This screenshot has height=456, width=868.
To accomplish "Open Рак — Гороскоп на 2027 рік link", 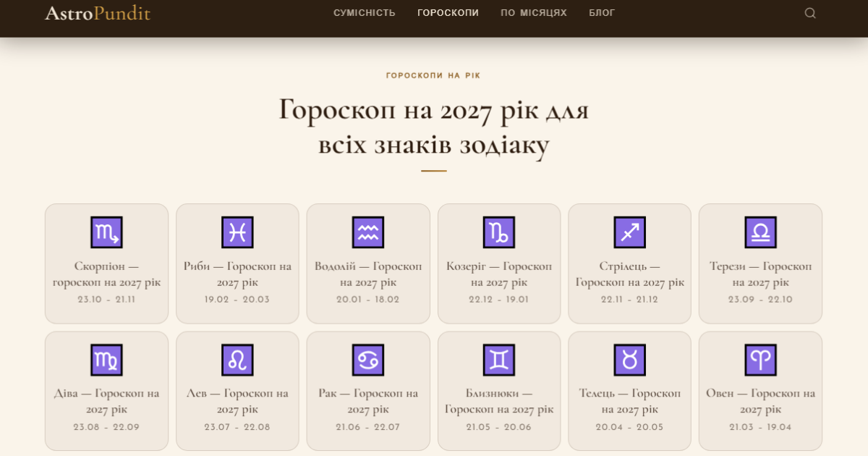I will (x=368, y=402).
